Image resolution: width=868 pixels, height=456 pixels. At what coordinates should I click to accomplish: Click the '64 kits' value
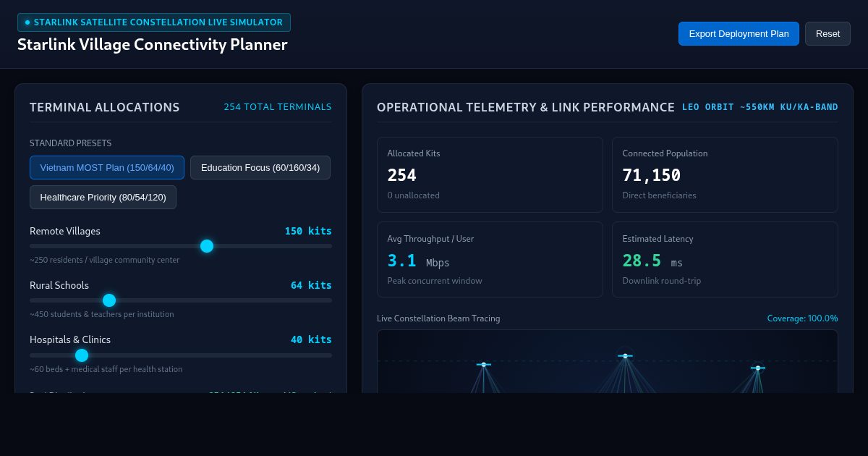pyautogui.click(x=311, y=285)
